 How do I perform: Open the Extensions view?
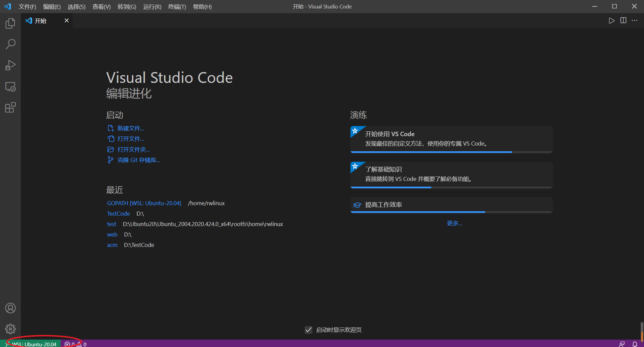pos(10,107)
